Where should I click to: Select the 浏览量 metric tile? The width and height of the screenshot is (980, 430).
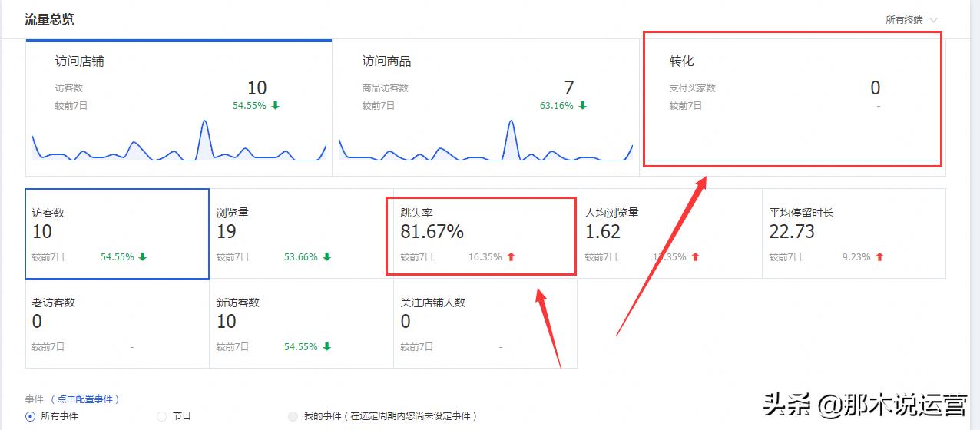pyautogui.click(x=301, y=233)
